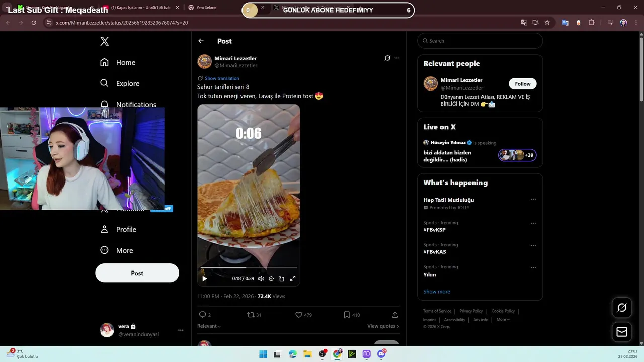The width and height of the screenshot is (644, 362).
Task: Open options for Hep Tatil Mutluluğu trend
Action: [533, 199]
